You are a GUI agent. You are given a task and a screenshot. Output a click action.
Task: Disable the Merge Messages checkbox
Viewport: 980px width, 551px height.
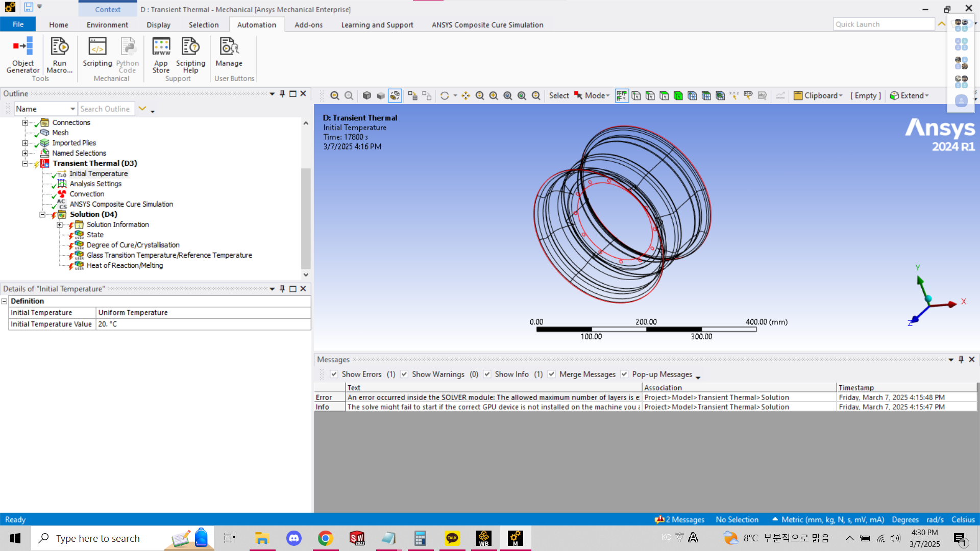(552, 374)
